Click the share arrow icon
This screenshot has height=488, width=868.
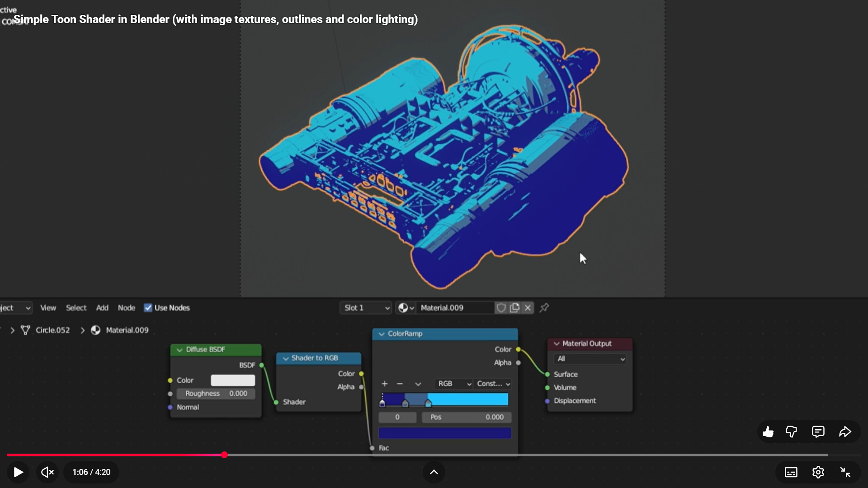pyautogui.click(x=845, y=432)
